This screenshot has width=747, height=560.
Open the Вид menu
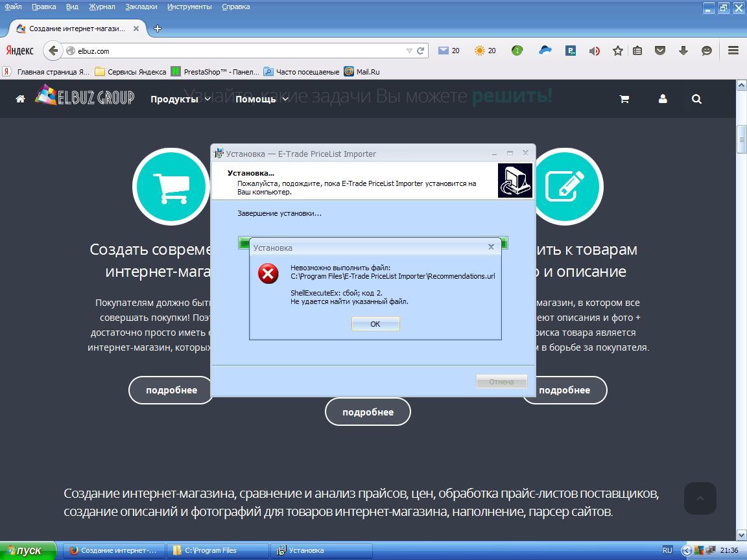pos(72,6)
